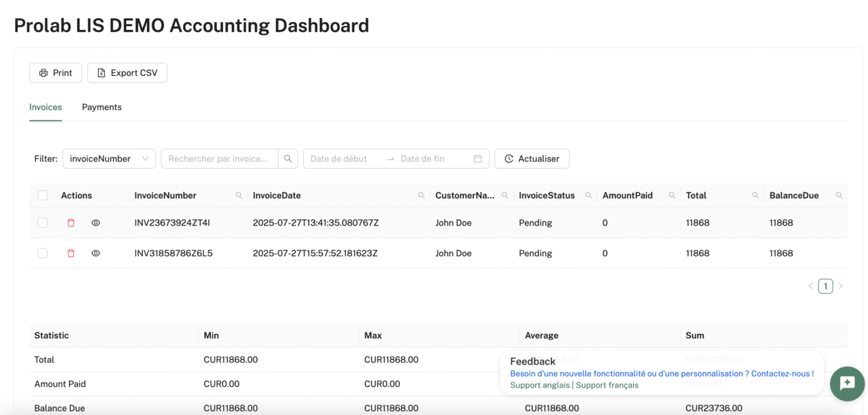
Task: Click the date 2025-07-27T15:57:52.181623Z
Action: (x=316, y=254)
